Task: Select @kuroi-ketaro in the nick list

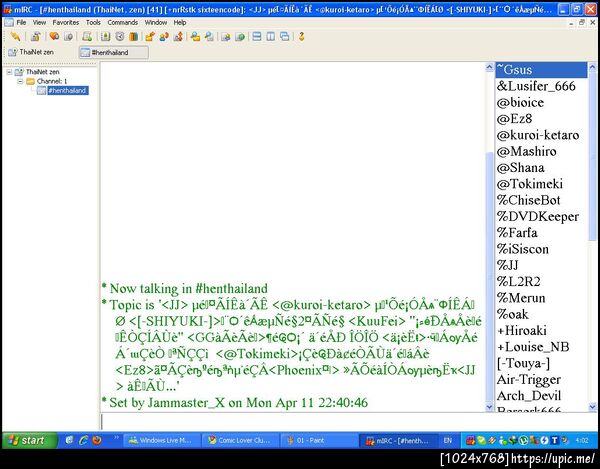Action: tap(541, 135)
